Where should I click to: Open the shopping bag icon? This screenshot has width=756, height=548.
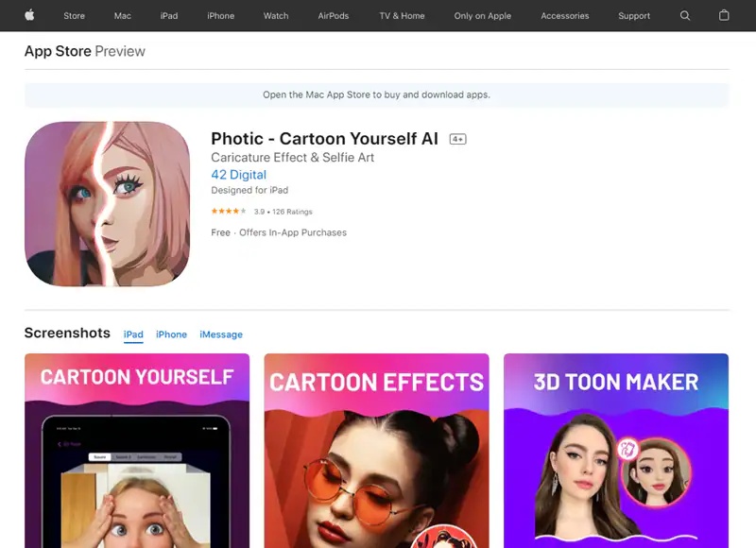pyautogui.click(x=724, y=15)
